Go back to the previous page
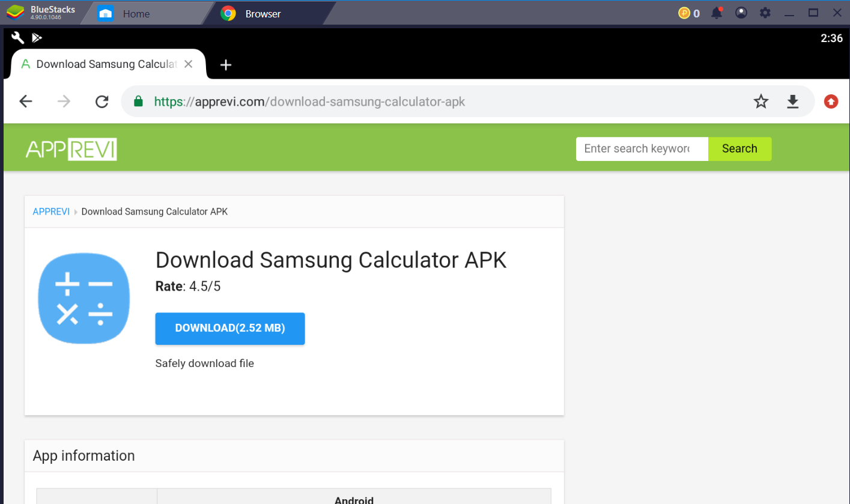Image resolution: width=850 pixels, height=504 pixels. 26,102
